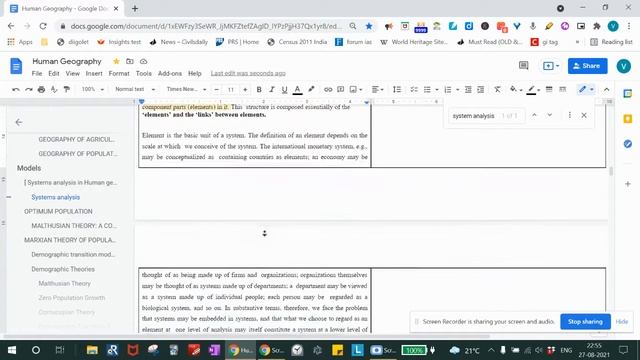Open the Insert image dropdown

pyautogui.click(x=356, y=89)
